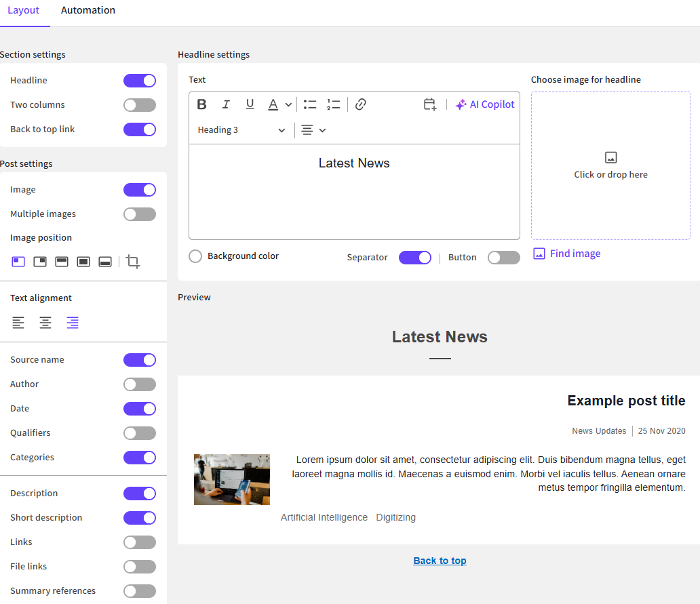700x604 pixels.
Task: Open the paragraph alignment dropdown
Action: point(313,130)
